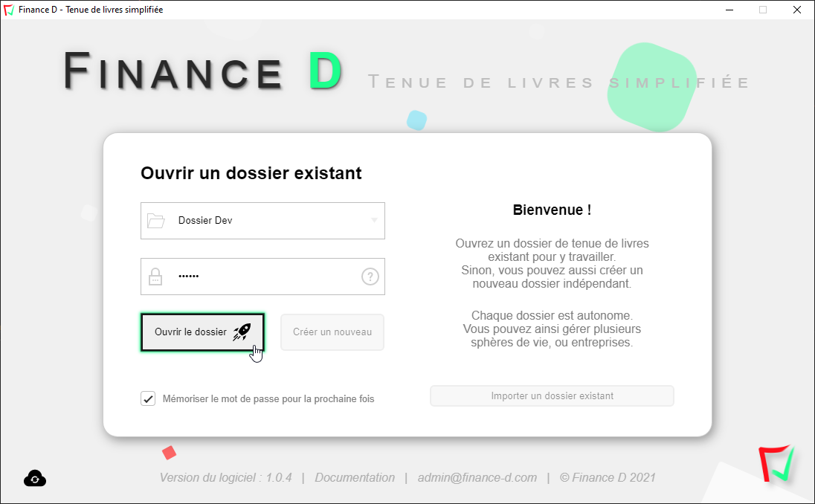The width and height of the screenshot is (815, 504).
Task: Click the admin@finance-d.com contact link
Action: pyautogui.click(x=477, y=477)
